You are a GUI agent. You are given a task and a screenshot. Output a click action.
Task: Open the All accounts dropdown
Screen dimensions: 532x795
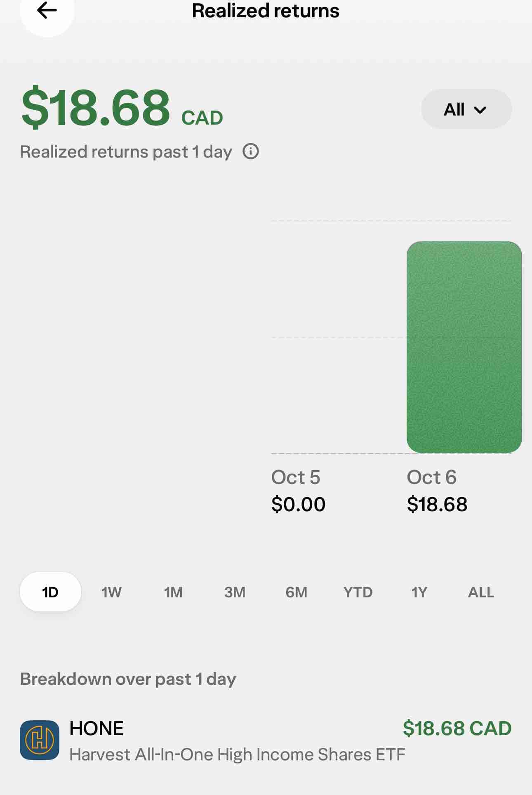tap(466, 109)
